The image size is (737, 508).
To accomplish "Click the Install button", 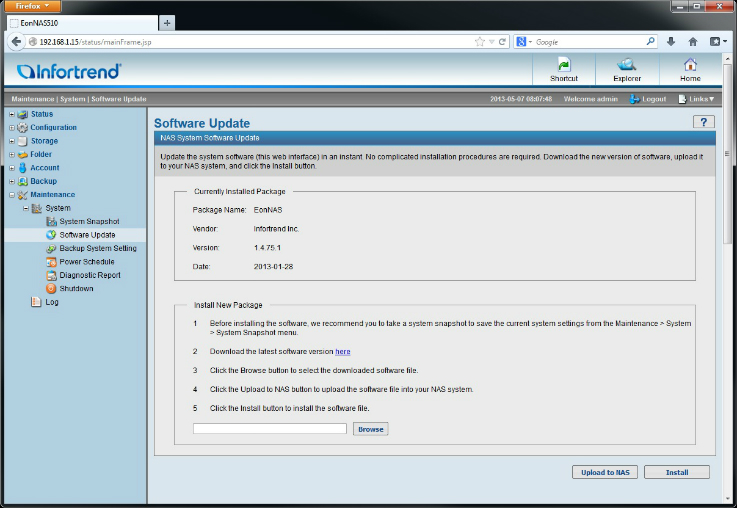I will click(x=676, y=472).
